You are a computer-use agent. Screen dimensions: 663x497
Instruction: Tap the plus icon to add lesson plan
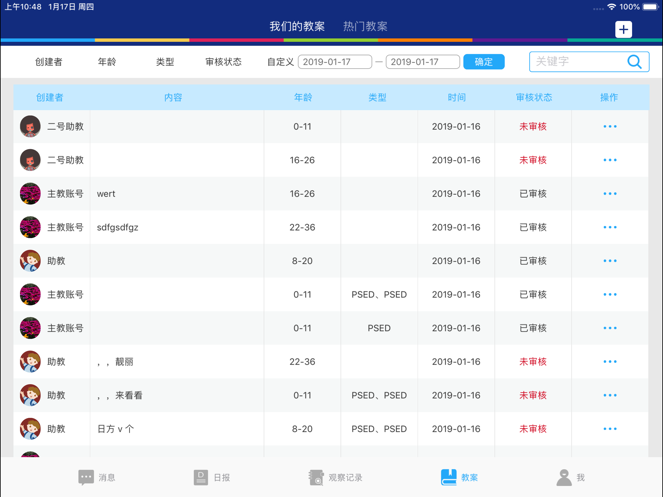pyautogui.click(x=623, y=30)
